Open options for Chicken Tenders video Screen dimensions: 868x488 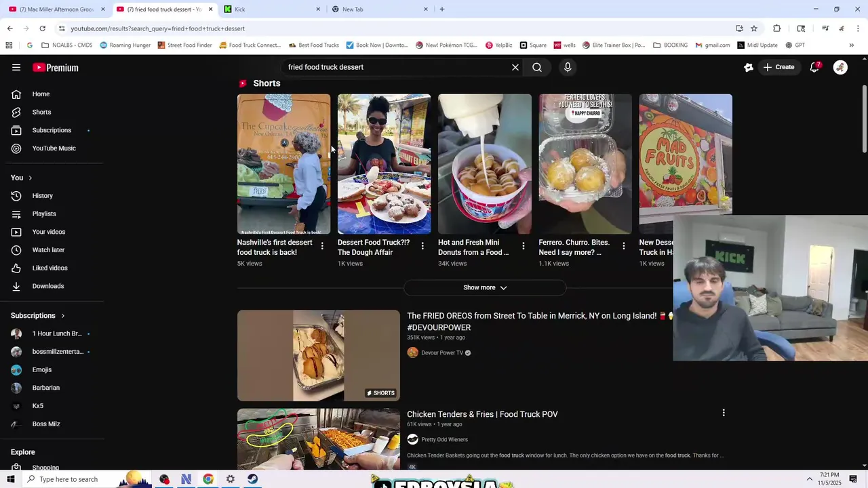[x=724, y=413]
